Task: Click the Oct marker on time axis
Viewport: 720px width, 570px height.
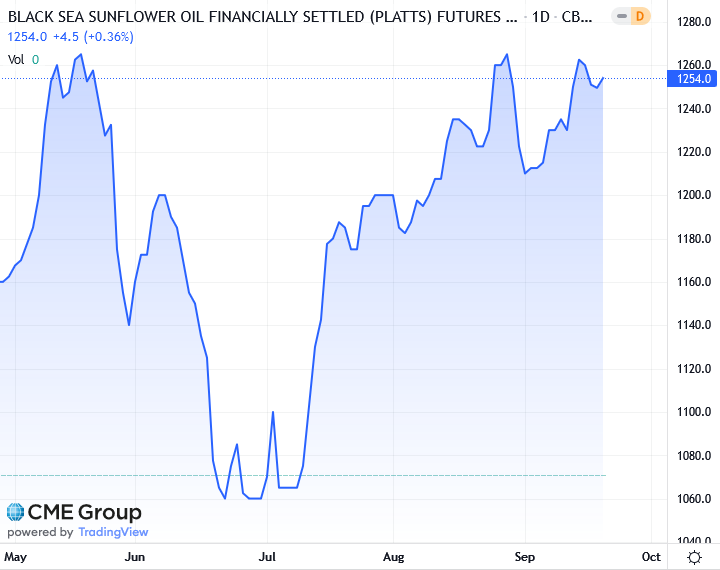Action: (x=651, y=555)
